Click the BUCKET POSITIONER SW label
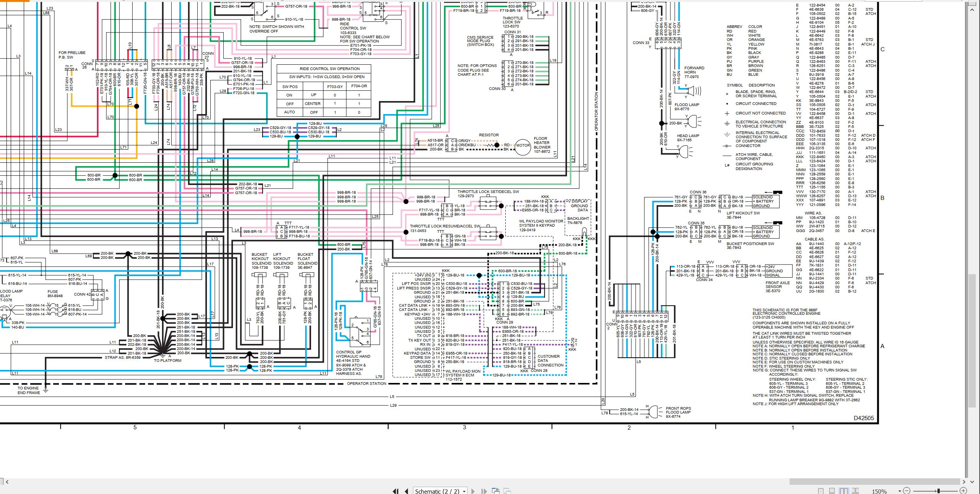Image resolution: width=980 pixels, height=494 pixels. click(750, 244)
